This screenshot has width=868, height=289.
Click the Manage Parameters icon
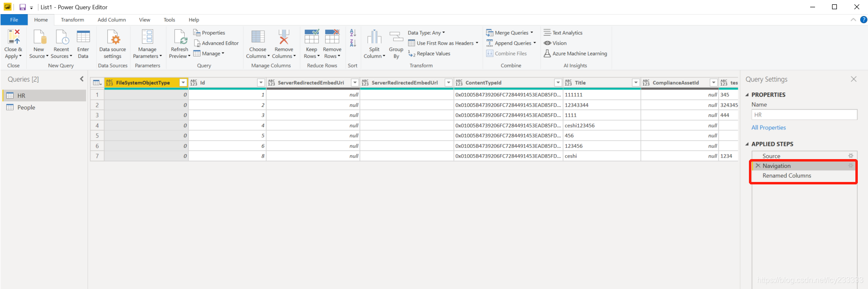[x=147, y=37]
